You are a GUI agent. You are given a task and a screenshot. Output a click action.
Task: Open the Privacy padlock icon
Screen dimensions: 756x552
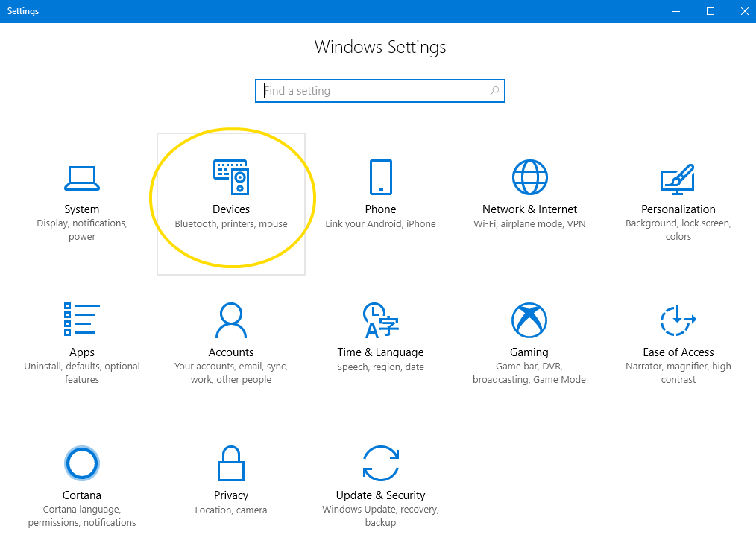231,463
